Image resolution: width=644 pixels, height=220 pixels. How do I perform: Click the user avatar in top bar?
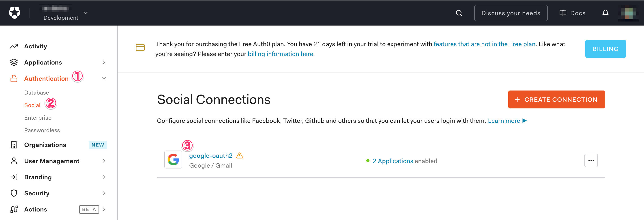(x=628, y=13)
